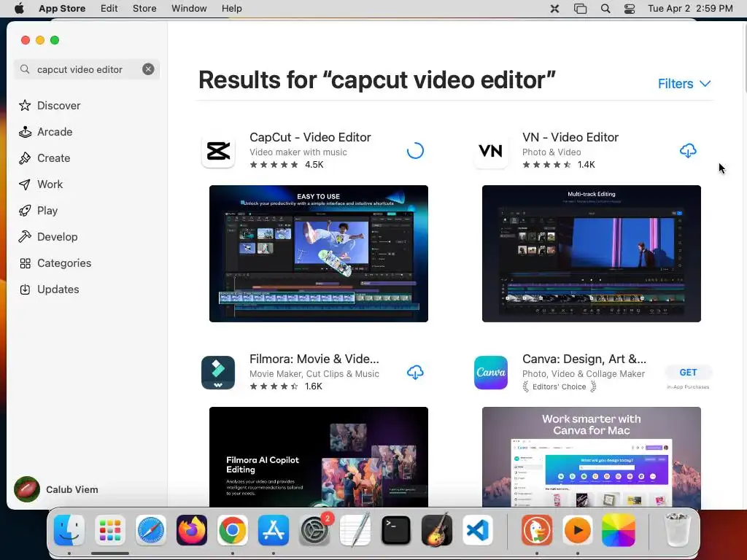
Task: Open Spotlight search in menu bar
Action: click(605, 9)
